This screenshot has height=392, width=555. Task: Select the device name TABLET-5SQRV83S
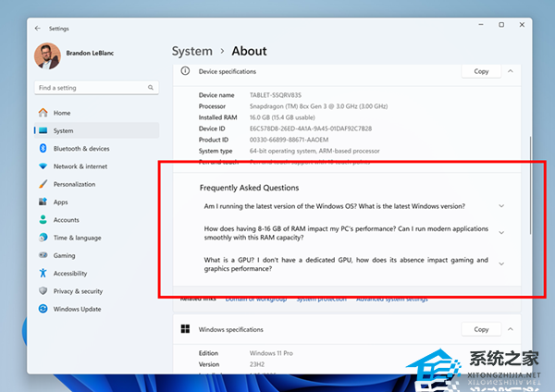[276, 95]
